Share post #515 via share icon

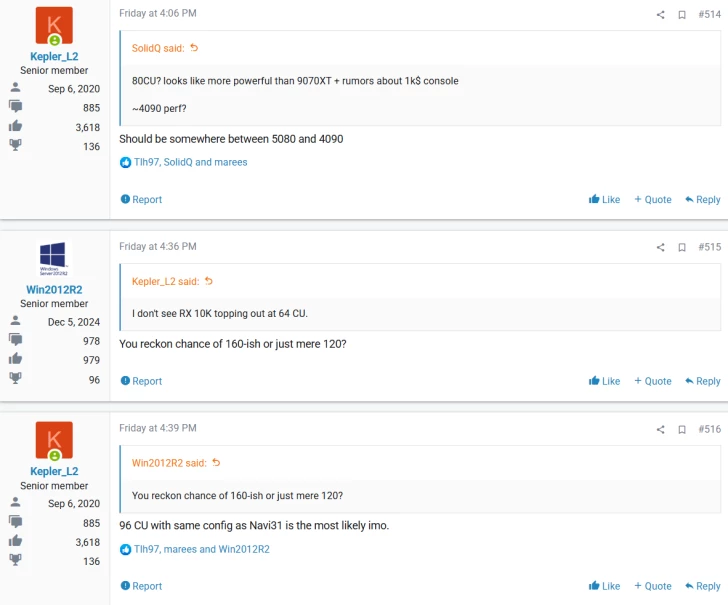[660, 247]
